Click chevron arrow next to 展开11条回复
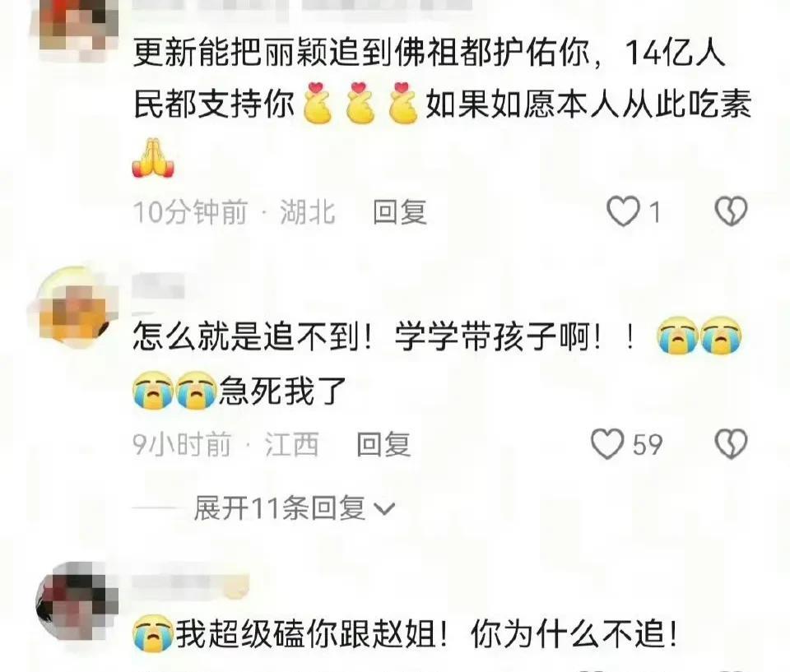Viewport: 790px width, 672px height. (x=385, y=509)
